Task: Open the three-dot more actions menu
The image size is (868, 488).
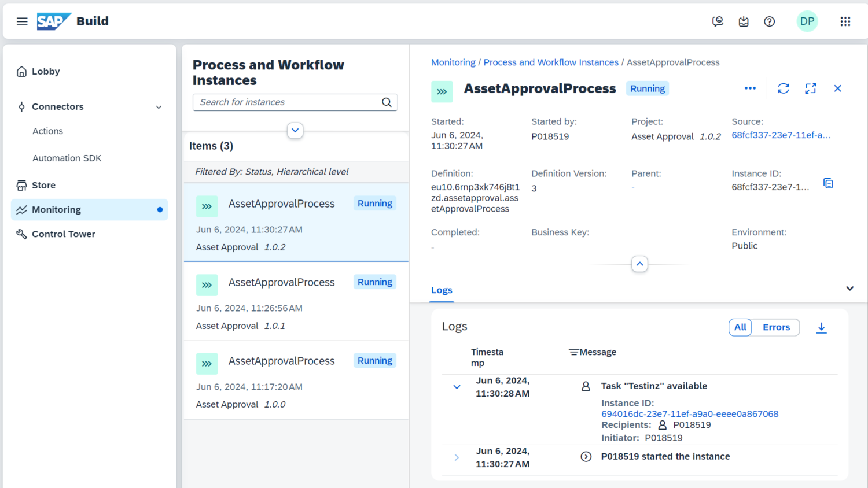Action: 750,88
